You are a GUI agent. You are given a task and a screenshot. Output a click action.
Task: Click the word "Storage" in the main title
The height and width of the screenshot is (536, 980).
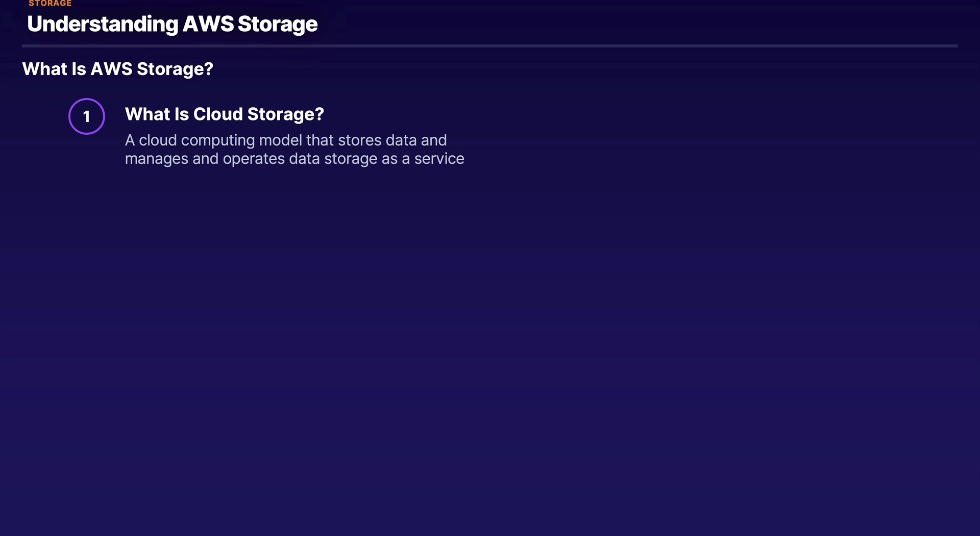pyautogui.click(x=278, y=24)
